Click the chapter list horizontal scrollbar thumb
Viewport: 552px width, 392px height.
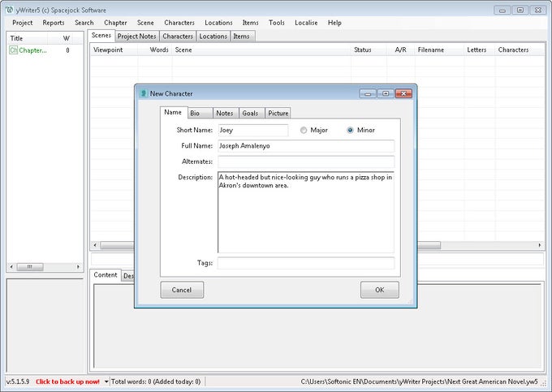30,267
